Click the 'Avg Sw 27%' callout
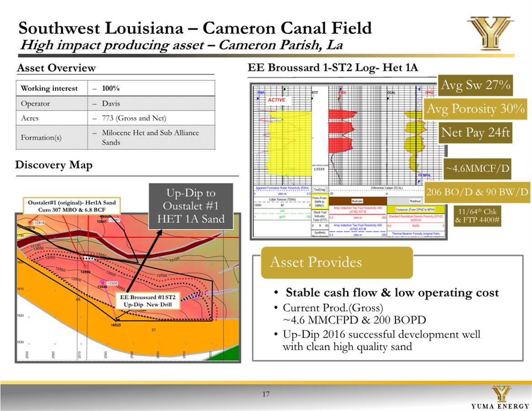Screen dimensions: 532x411 click(x=475, y=85)
